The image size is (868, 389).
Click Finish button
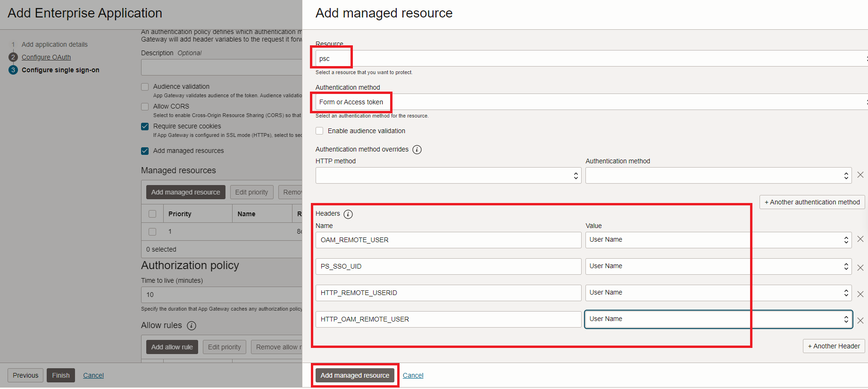(x=61, y=375)
